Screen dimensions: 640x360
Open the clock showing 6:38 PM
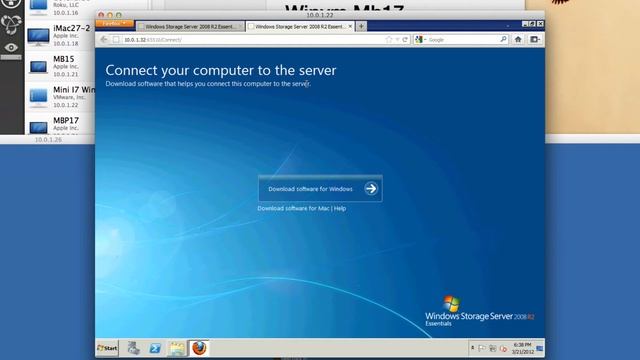coord(522,348)
